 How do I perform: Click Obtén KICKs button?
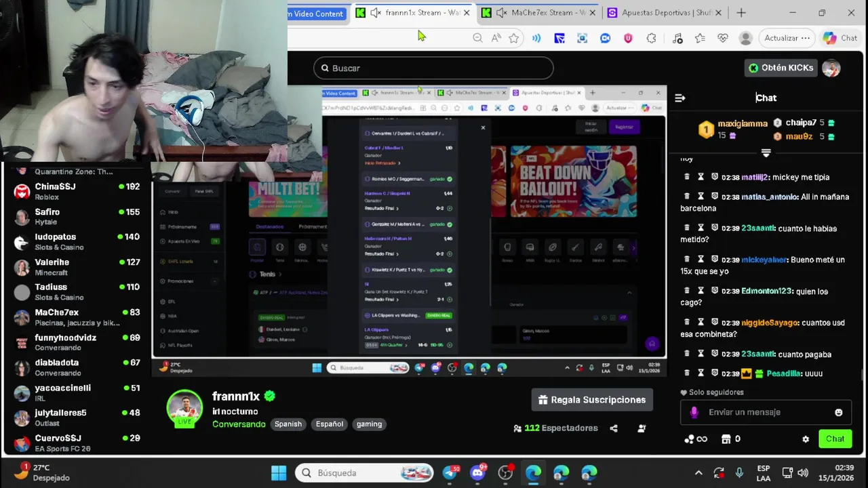pyautogui.click(x=781, y=68)
